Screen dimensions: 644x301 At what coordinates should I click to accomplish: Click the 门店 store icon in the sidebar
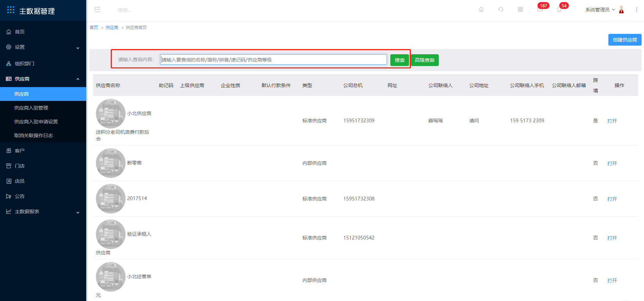pos(9,166)
